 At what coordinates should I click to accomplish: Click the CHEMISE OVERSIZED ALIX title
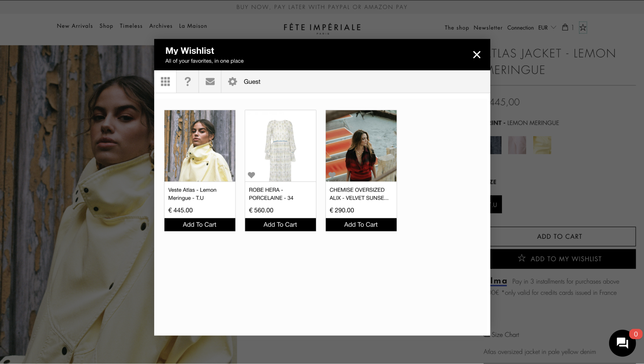359,194
